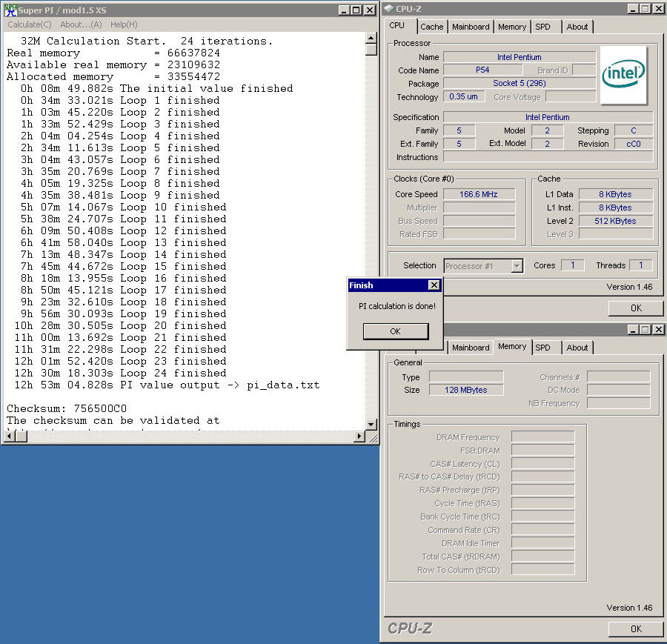Click the 'PI value output -> pi_data.txt' line

[x=167, y=385]
